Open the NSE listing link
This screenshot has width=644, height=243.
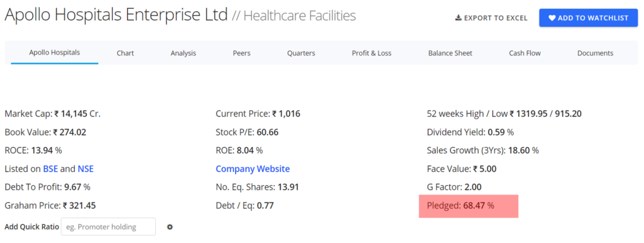click(x=86, y=169)
